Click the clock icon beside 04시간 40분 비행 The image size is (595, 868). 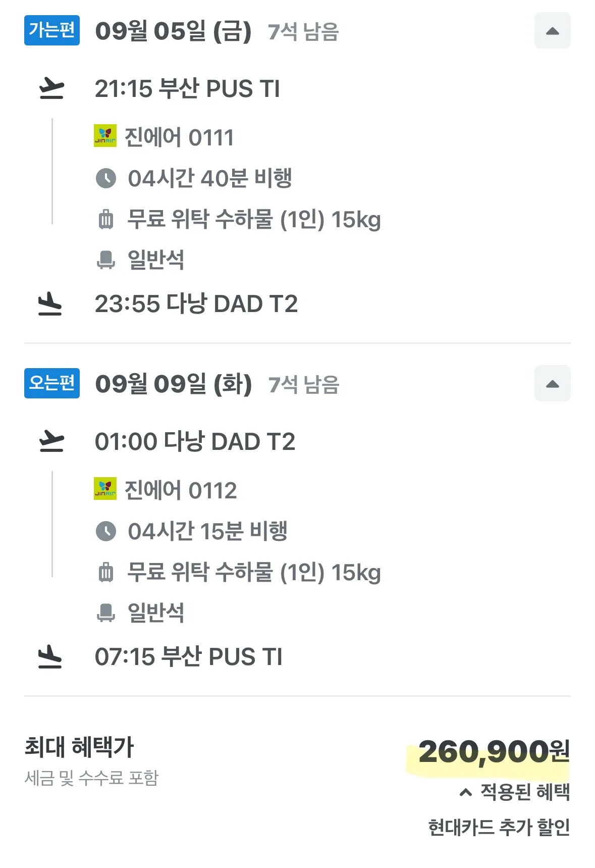click(106, 178)
